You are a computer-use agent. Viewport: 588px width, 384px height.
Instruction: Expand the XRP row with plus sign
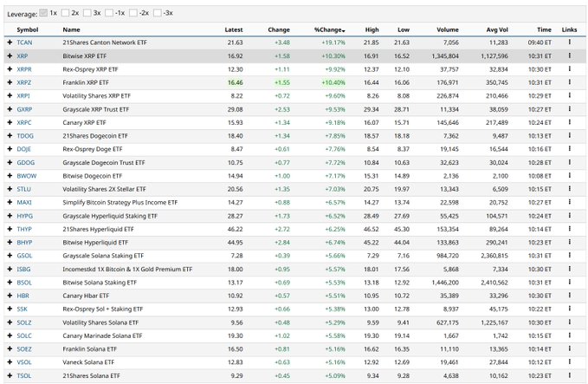pyautogui.click(x=10, y=56)
